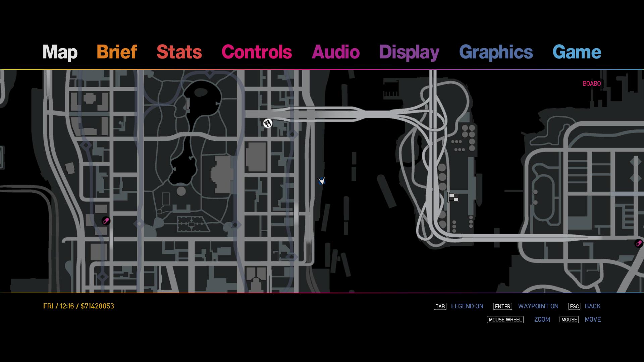Select the checkered flag destination marker

pos(453,197)
